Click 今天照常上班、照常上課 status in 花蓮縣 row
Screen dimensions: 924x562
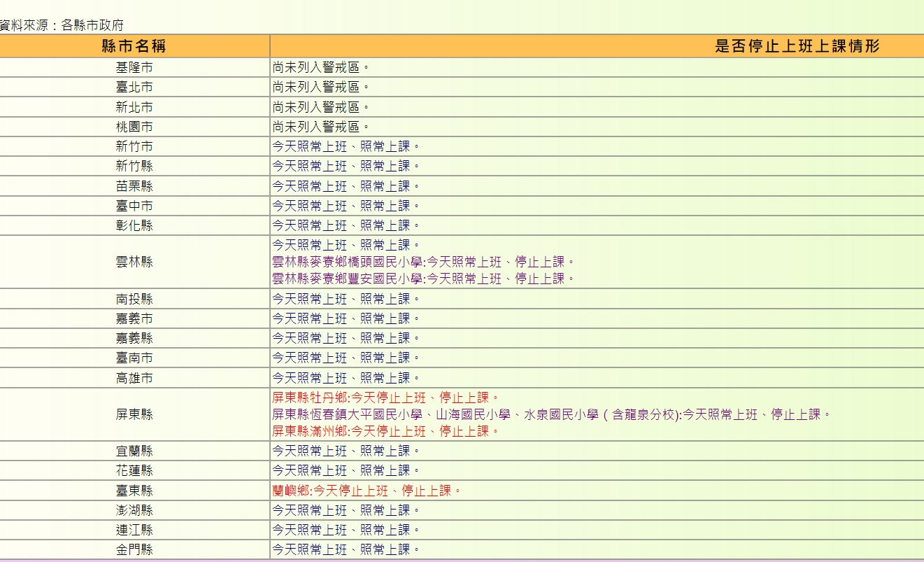(346, 470)
